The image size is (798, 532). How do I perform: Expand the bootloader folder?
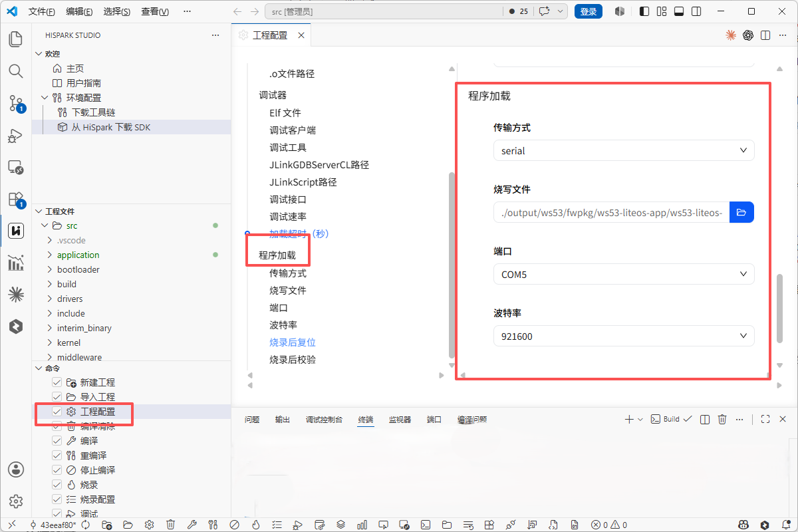click(50, 269)
